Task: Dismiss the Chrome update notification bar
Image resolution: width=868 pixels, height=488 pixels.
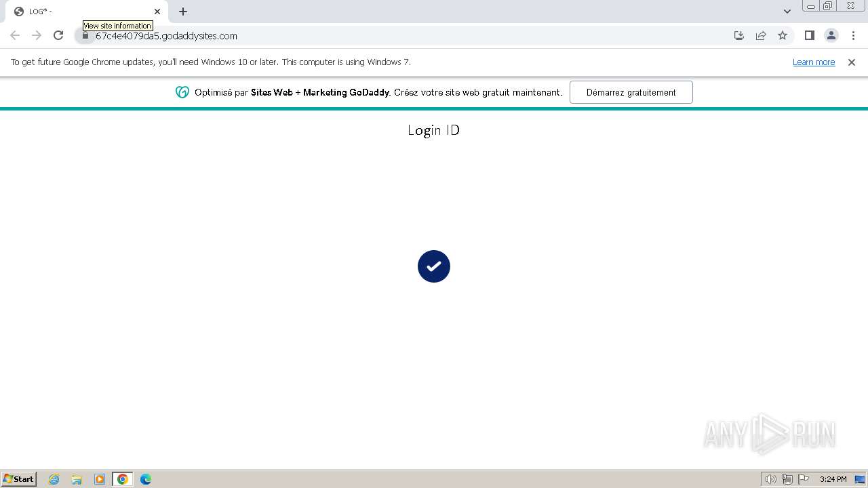Action: pos(852,62)
